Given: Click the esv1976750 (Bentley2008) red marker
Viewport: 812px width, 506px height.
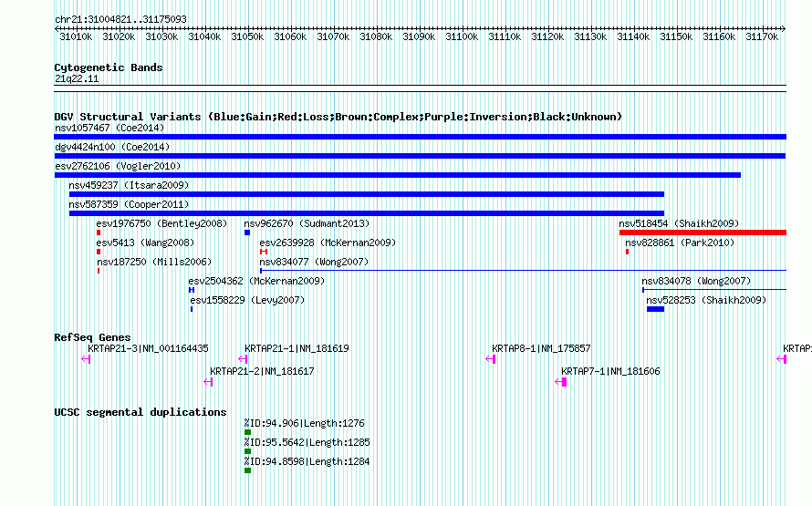Looking at the screenshot, I should tap(99, 232).
